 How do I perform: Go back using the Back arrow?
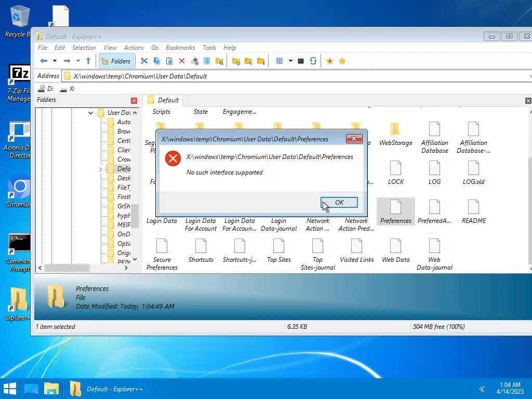[44, 61]
